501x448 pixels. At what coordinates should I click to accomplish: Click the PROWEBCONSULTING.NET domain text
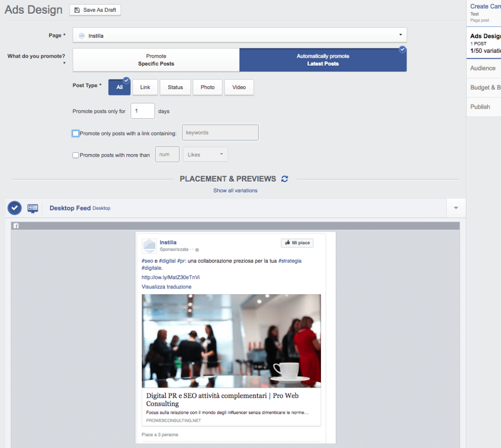click(x=174, y=421)
